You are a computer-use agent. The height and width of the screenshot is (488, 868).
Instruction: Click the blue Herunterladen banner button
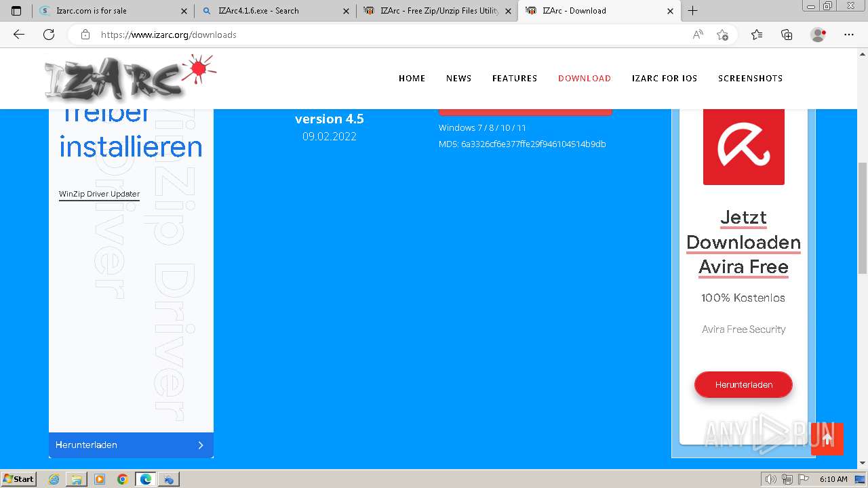tap(131, 445)
